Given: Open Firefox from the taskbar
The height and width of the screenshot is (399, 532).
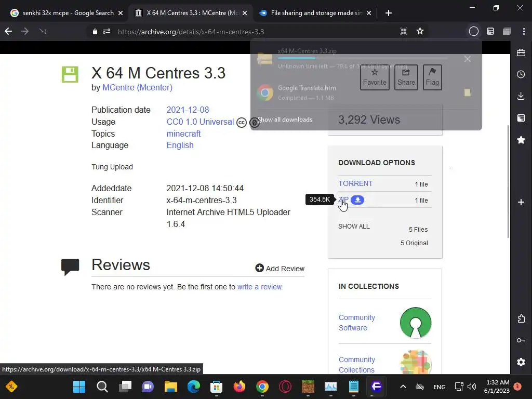Looking at the screenshot, I should point(239,387).
